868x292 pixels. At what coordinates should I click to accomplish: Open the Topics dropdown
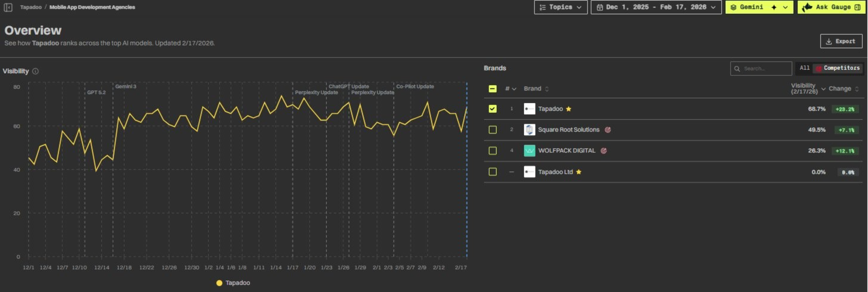(x=560, y=7)
